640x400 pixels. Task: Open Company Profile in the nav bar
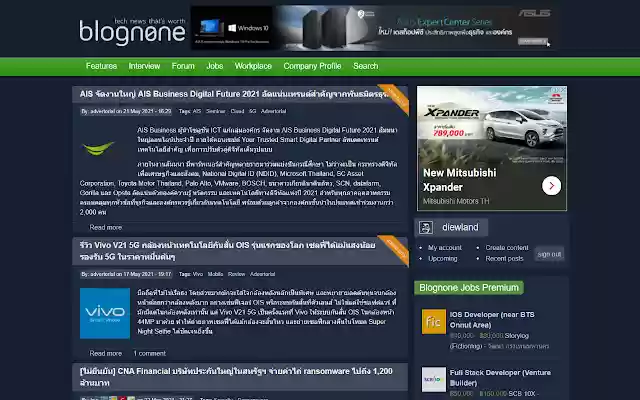coord(312,66)
